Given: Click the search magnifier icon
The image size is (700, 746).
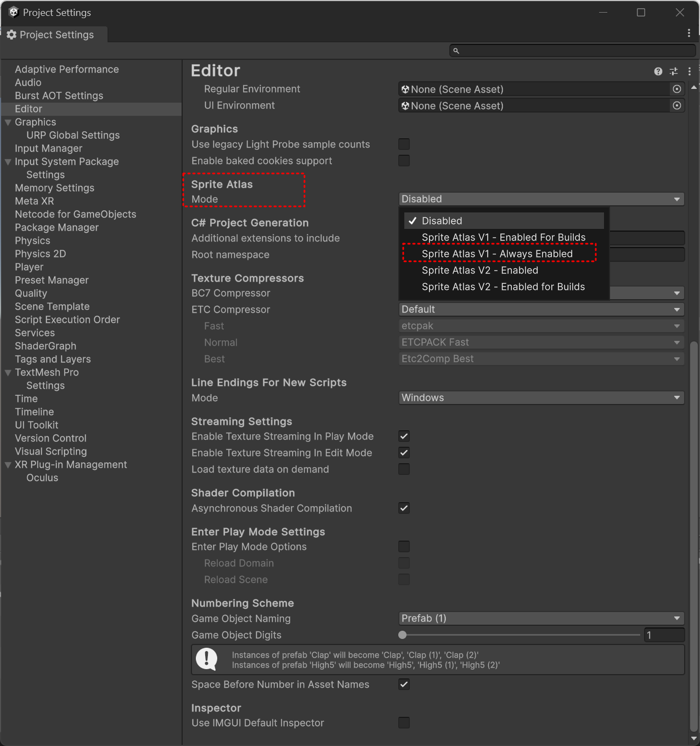Looking at the screenshot, I should pyautogui.click(x=456, y=51).
